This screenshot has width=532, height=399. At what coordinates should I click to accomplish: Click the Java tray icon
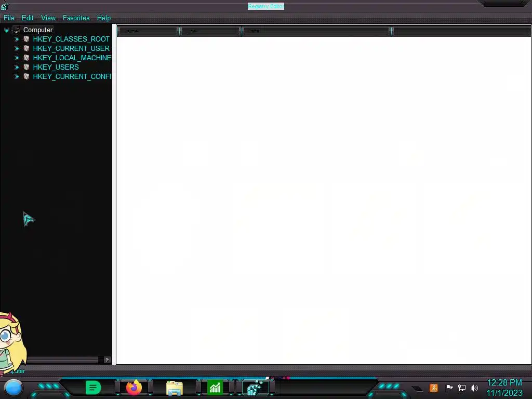pos(434,388)
